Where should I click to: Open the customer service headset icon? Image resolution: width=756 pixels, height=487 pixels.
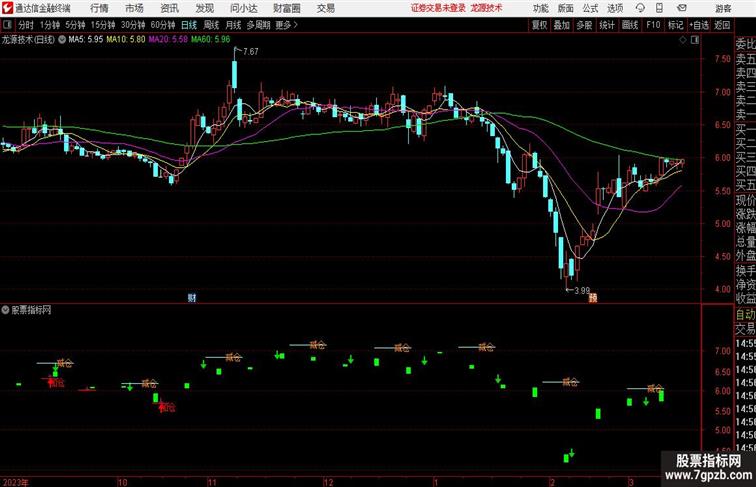pos(640,8)
